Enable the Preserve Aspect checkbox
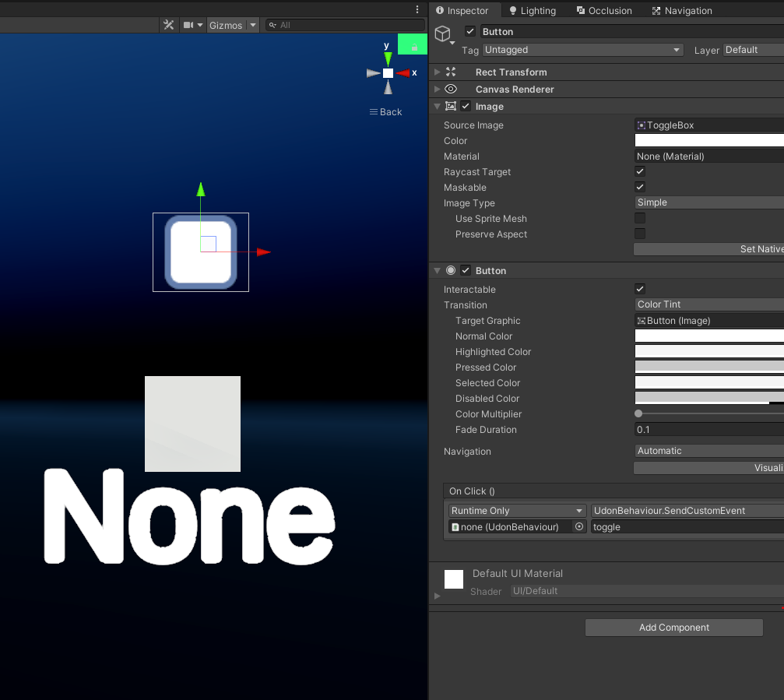The width and height of the screenshot is (784, 700). 639,234
